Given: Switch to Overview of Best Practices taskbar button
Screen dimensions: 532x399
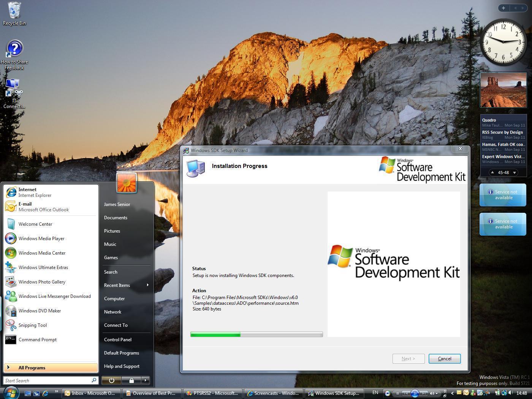Looking at the screenshot, I should 152,393.
